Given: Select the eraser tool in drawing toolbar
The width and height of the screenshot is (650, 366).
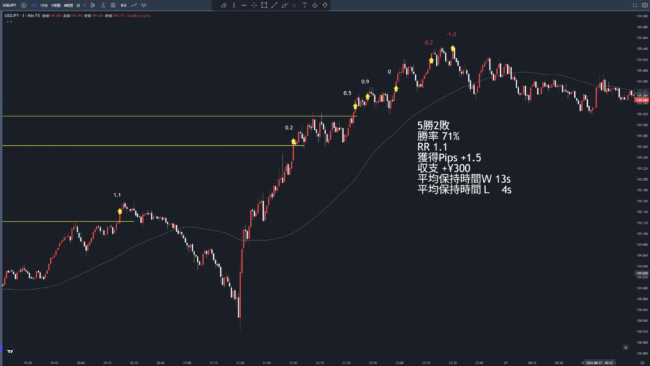Looking at the screenshot, I should 223,5.
